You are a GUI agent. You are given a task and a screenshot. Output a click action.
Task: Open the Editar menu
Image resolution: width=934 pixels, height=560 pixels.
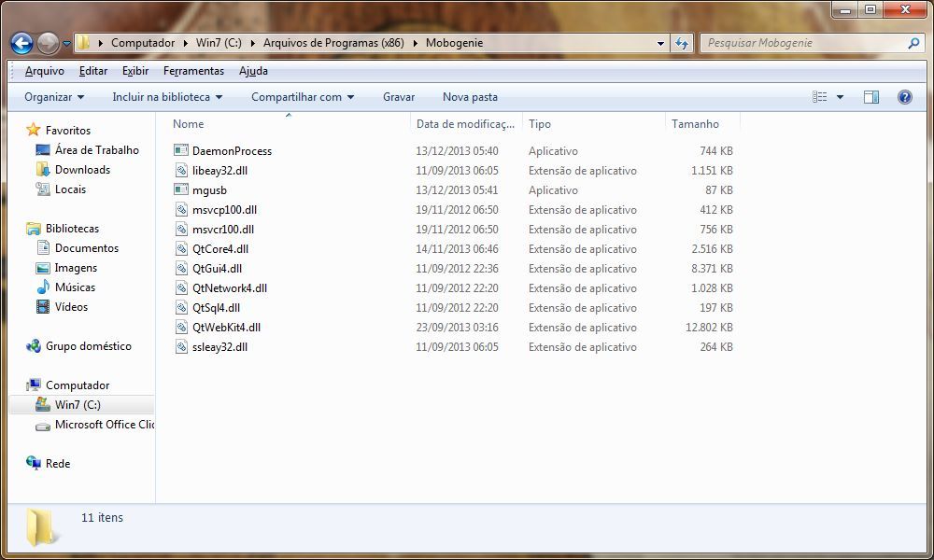click(x=93, y=71)
